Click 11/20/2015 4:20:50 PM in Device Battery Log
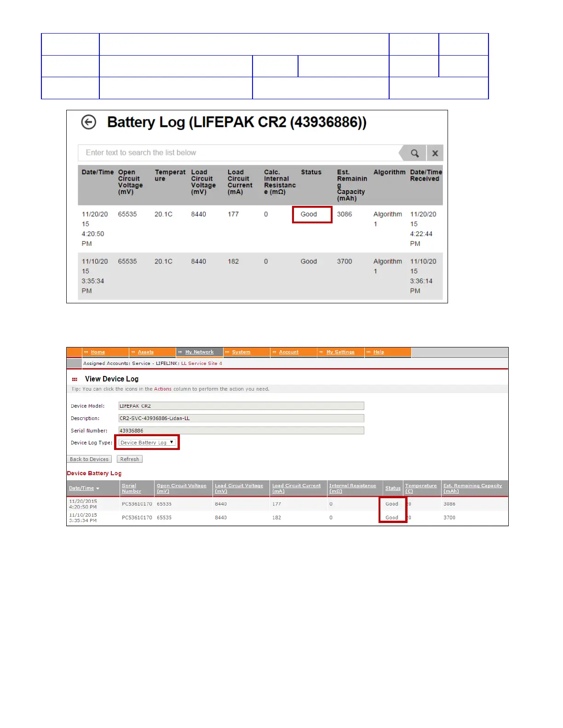 83,504
